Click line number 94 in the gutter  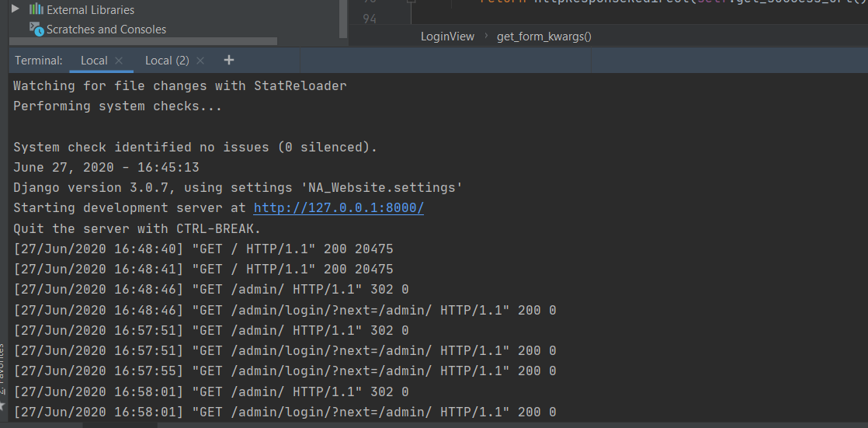pyautogui.click(x=370, y=19)
